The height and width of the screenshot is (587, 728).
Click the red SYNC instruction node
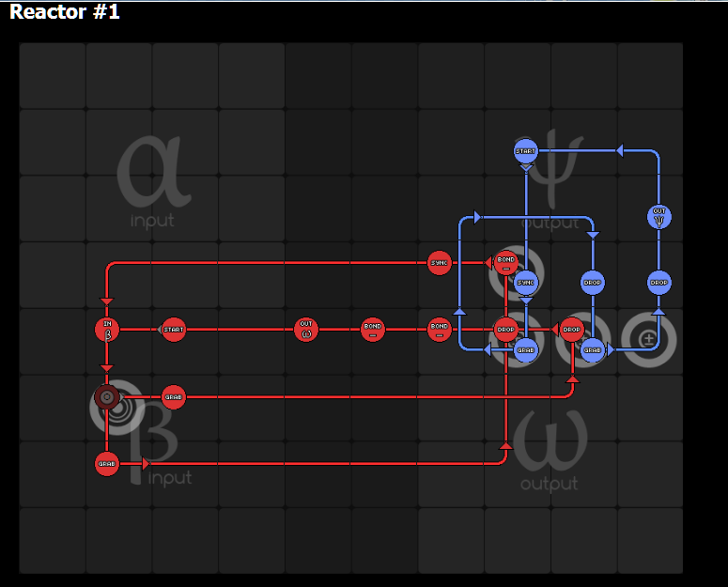coord(439,263)
